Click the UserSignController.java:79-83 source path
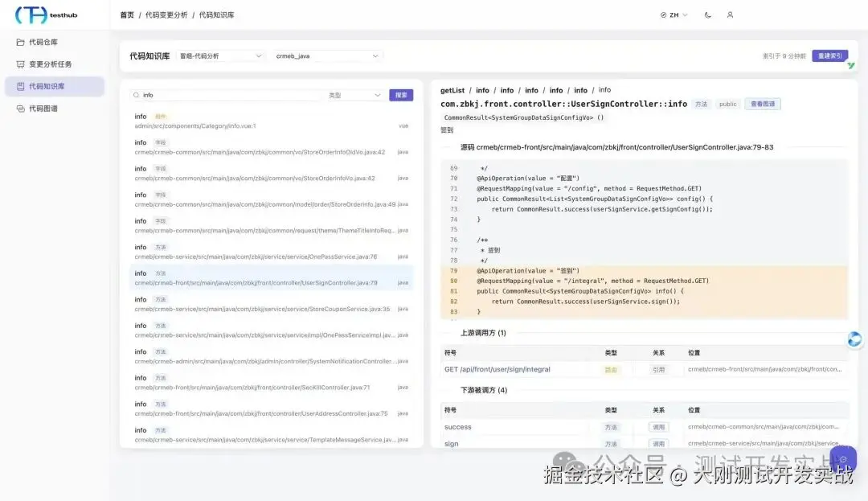Viewport: 868px width, 501px height. [624, 147]
